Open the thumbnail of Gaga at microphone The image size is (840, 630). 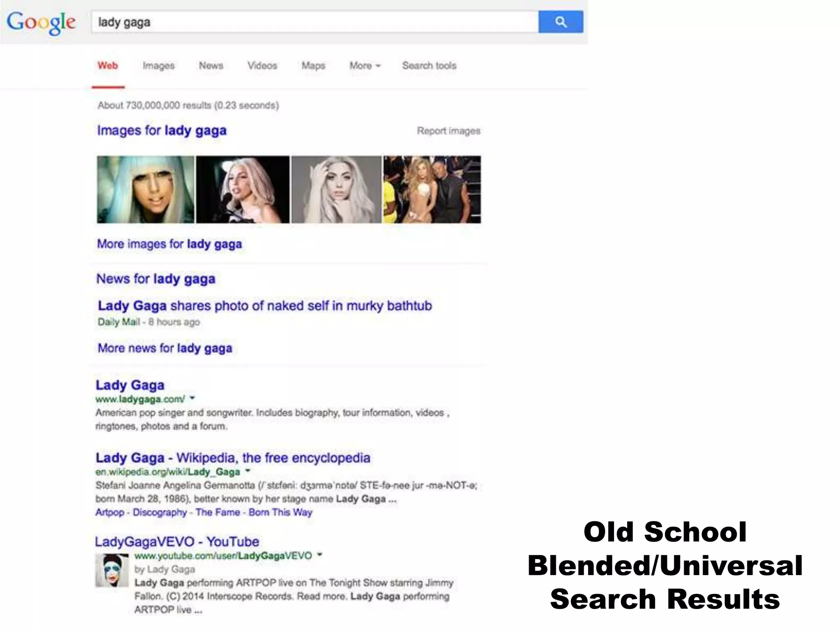(243, 189)
